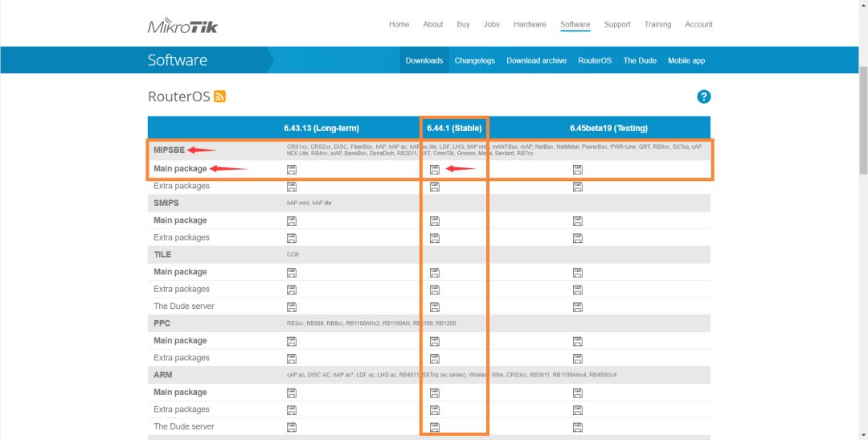
Task: Download TILE Extra packages Stable version
Action: (435, 290)
